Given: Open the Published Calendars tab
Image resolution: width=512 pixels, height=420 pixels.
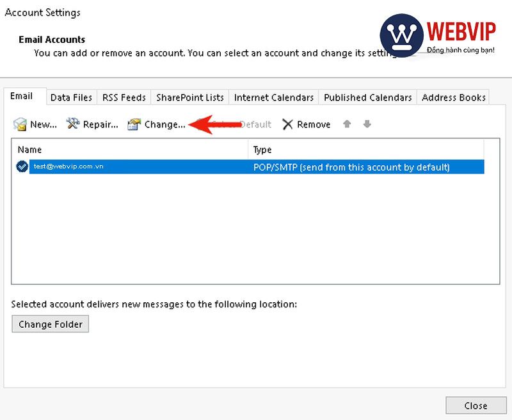Looking at the screenshot, I should pos(367,97).
